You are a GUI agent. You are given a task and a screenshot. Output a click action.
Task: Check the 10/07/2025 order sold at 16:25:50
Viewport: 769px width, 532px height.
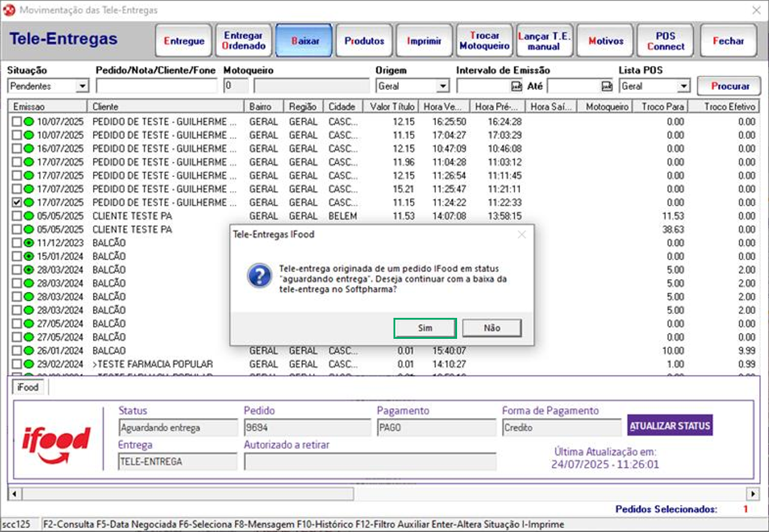pyautogui.click(x=17, y=122)
